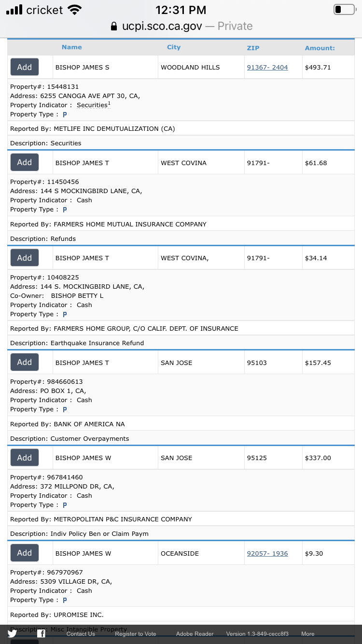The image size is (362, 644).
Task: Select amount $493.71
Action: click(x=318, y=68)
